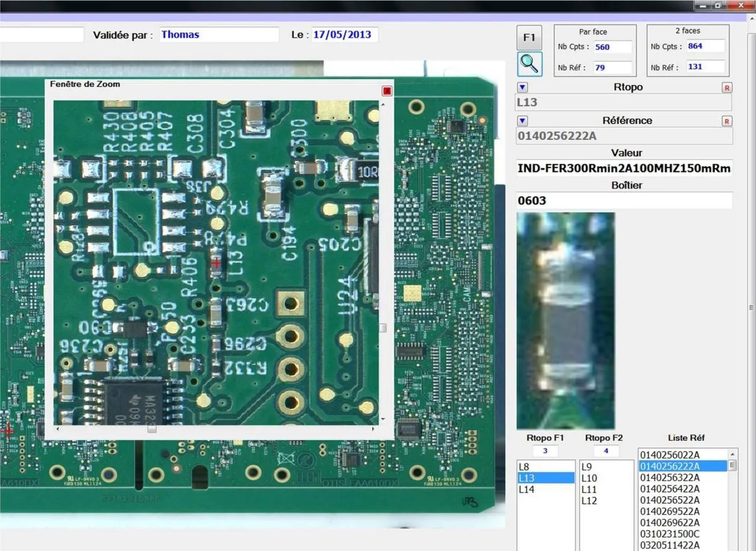Click zoom window horizontal scrollbar left arrow
This screenshot has height=551, width=756.
coord(58,429)
